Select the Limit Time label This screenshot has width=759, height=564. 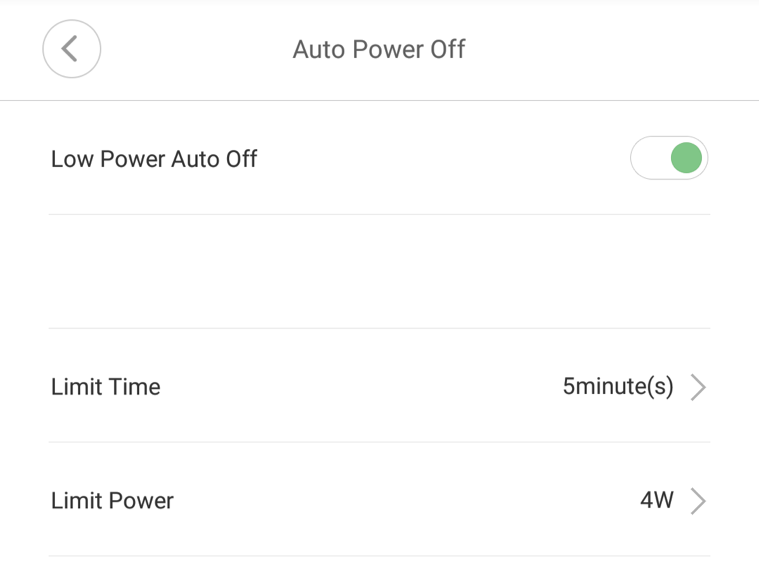(105, 387)
